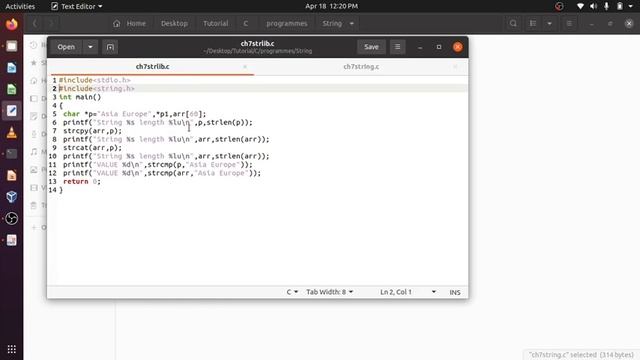640x360 pixels.
Task: Click the microphone indicator in top bar
Action: click(x=607, y=6)
